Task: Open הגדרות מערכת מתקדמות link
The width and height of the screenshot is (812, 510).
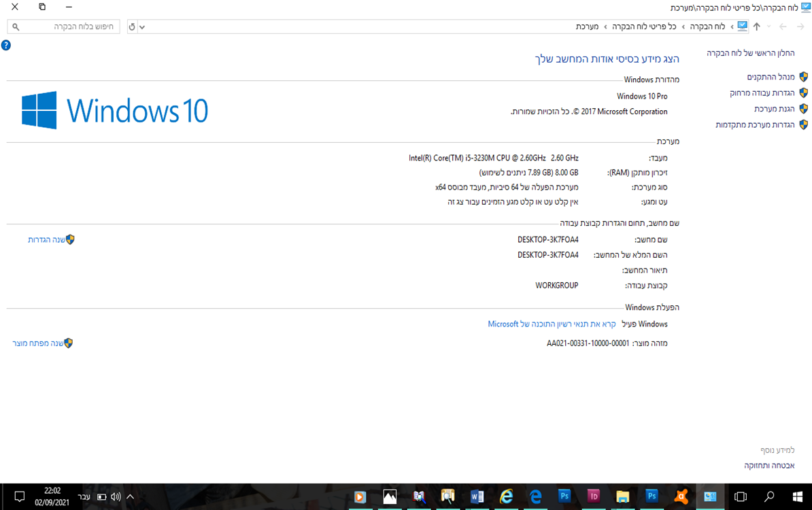Action: tap(755, 125)
